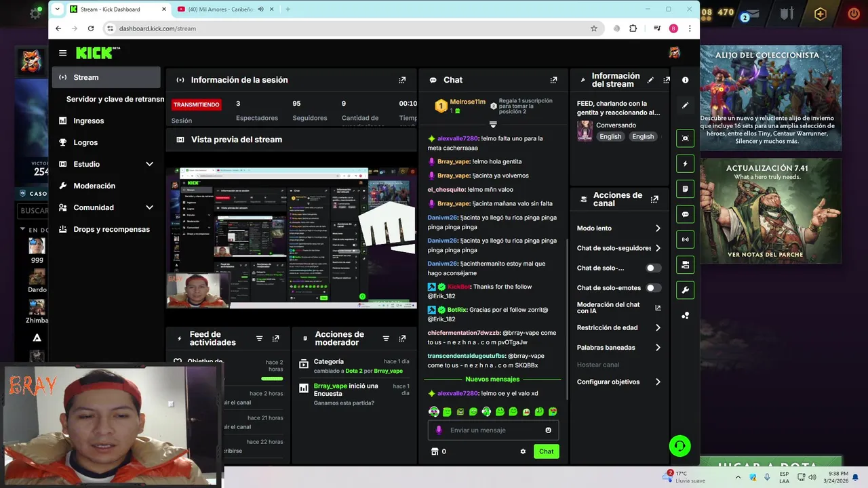Click Dota 2 link in moderator actions
Image resolution: width=868 pixels, height=488 pixels.
tap(353, 371)
